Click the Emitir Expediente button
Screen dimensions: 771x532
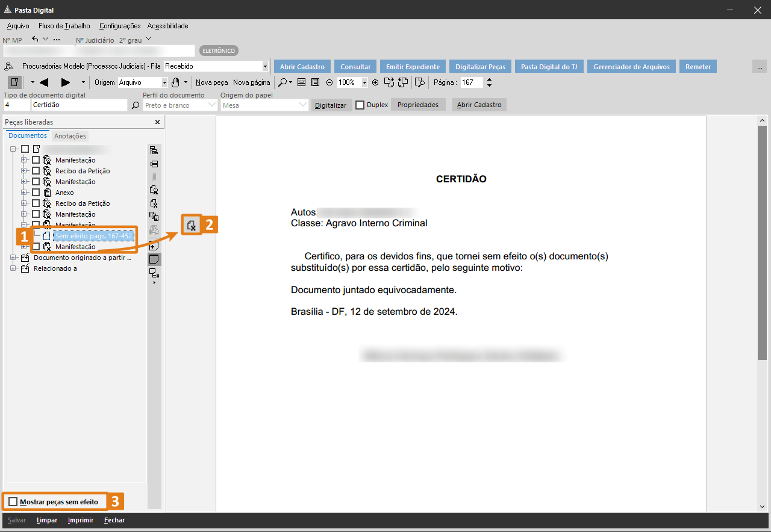click(413, 66)
